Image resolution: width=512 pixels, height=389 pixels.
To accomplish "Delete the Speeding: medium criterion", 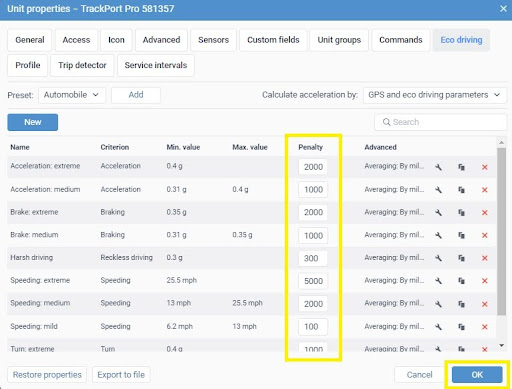I will tap(485, 304).
